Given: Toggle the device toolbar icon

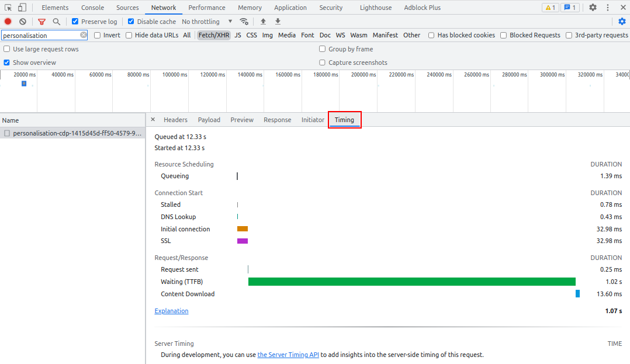Looking at the screenshot, I should [22, 7].
